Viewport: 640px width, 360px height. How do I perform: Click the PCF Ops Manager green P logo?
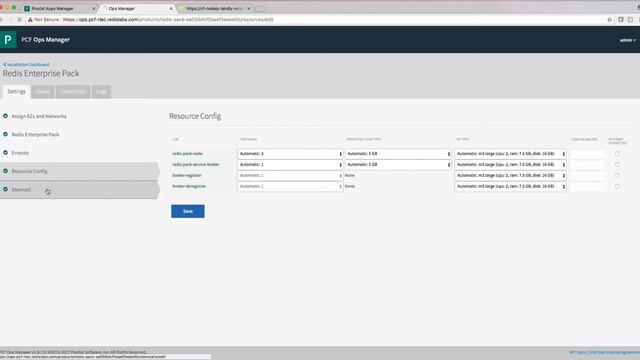(x=8, y=40)
